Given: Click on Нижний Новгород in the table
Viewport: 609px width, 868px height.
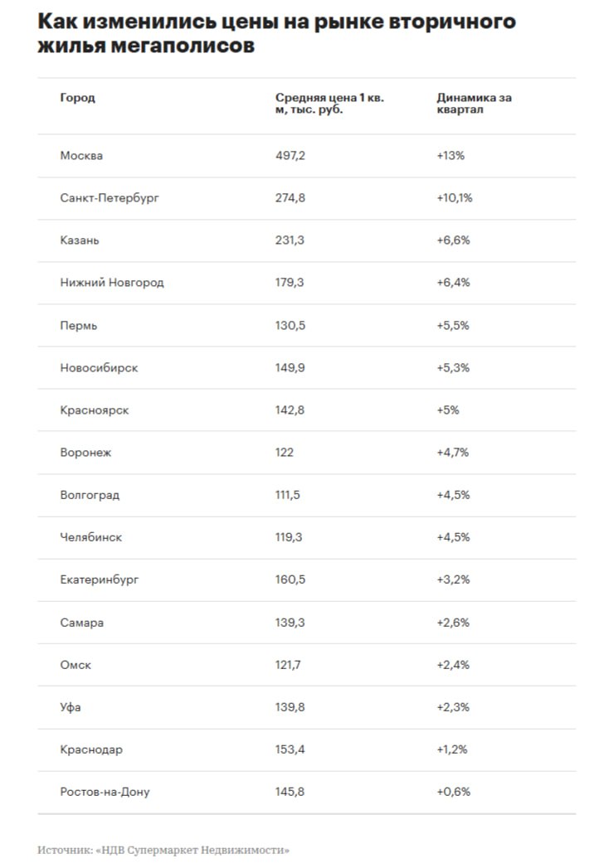Looking at the screenshot, I should click(112, 283).
